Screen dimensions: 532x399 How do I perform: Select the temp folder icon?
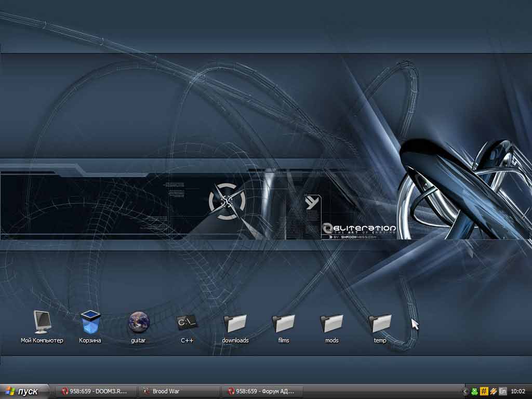point(380,323)
